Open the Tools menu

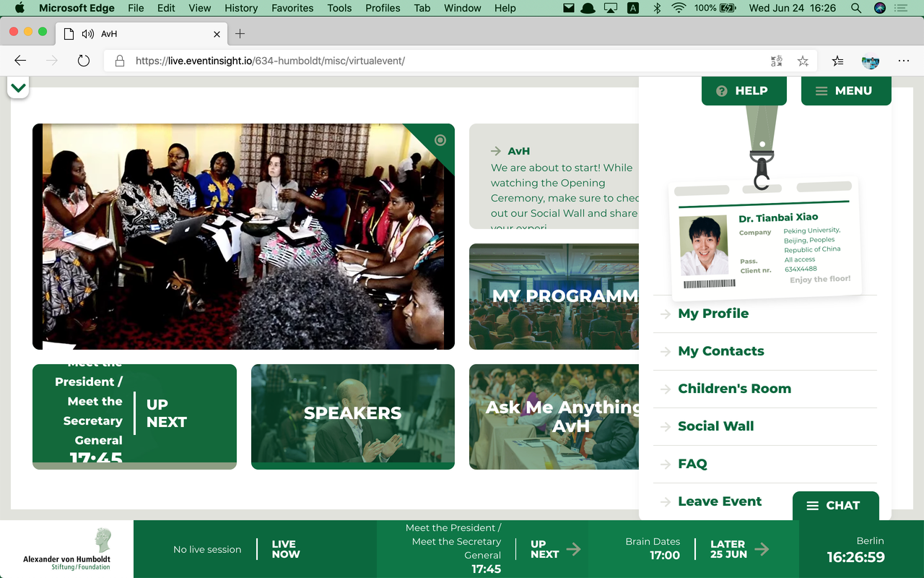pyautogui.click(x=339, y=8)
